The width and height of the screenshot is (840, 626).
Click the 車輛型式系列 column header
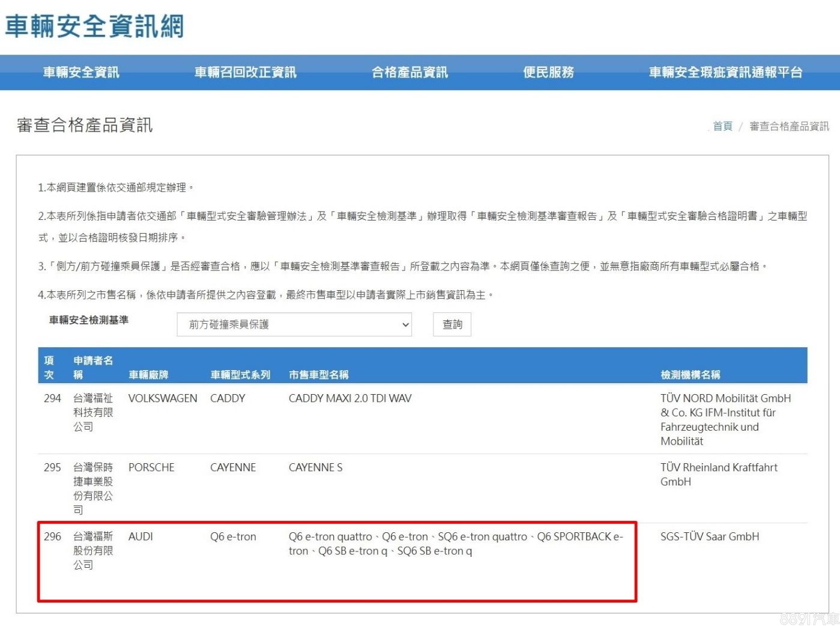tap(240, 375)
